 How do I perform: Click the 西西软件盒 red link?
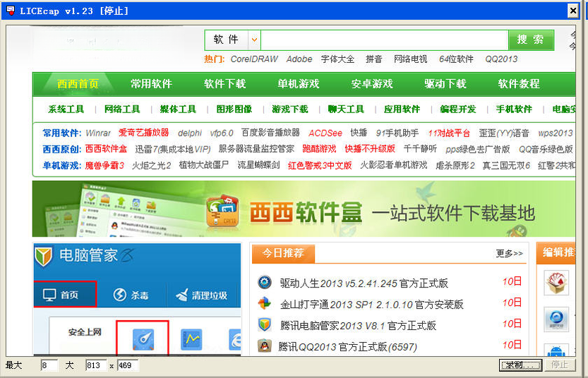point(106,149)
